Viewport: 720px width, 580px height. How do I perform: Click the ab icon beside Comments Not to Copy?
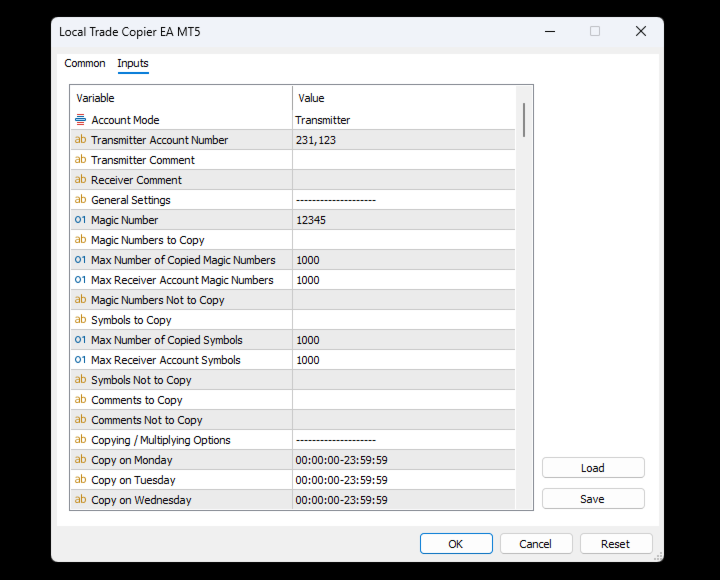pyautogui.click(x=80, y=420)
